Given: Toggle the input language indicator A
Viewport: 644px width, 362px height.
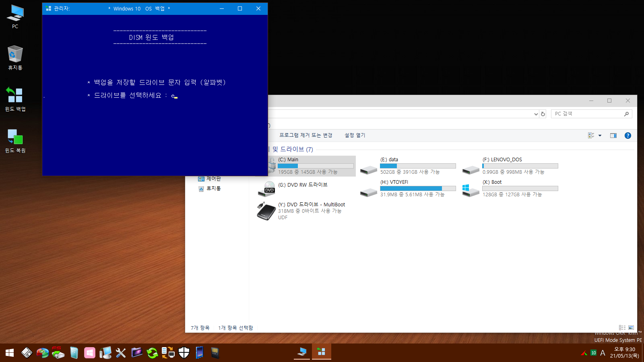Looking at the screenshot, I should point(603,353).
